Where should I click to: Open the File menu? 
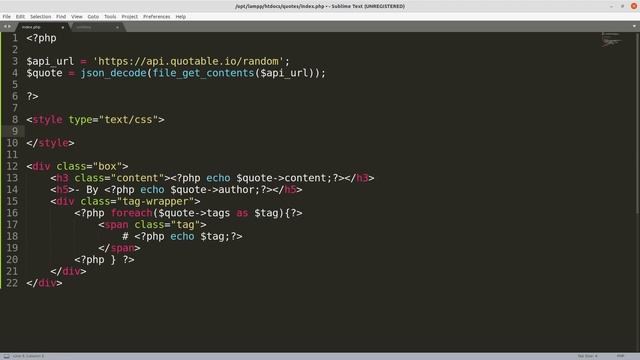7,17
